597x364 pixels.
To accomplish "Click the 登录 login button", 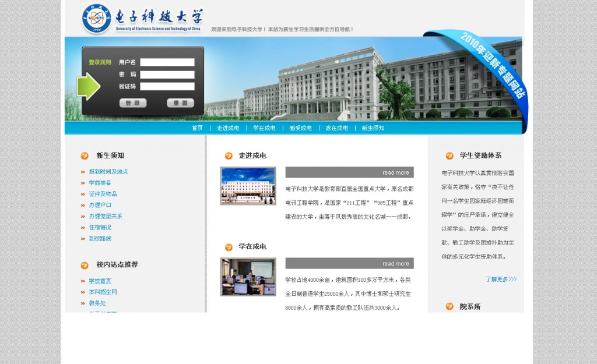I will (133, 103).
